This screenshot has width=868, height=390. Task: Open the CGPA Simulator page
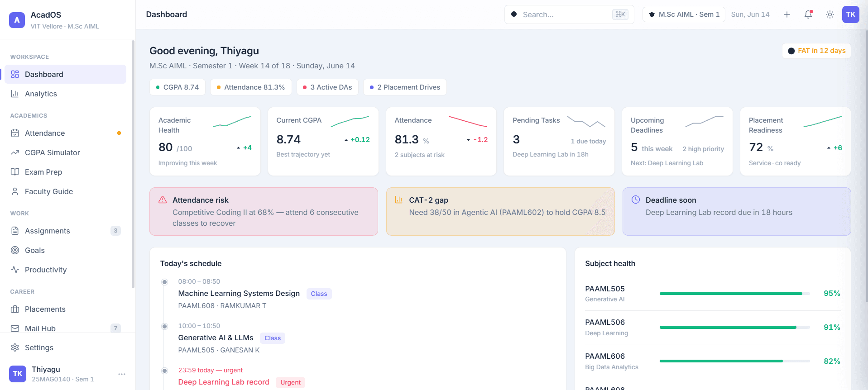[65, 152]
